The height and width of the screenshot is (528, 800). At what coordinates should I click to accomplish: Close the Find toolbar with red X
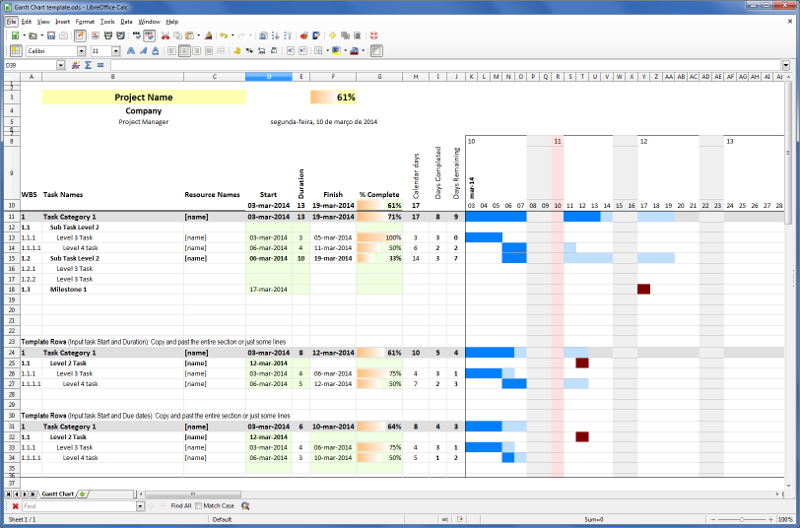click(15, 506)
